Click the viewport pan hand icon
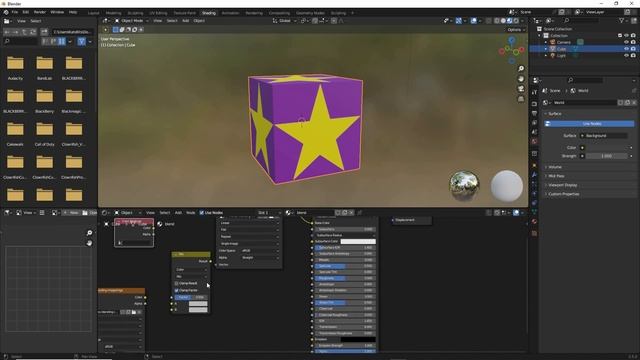This screenshot has height=360, width=640. coord(521,79)
